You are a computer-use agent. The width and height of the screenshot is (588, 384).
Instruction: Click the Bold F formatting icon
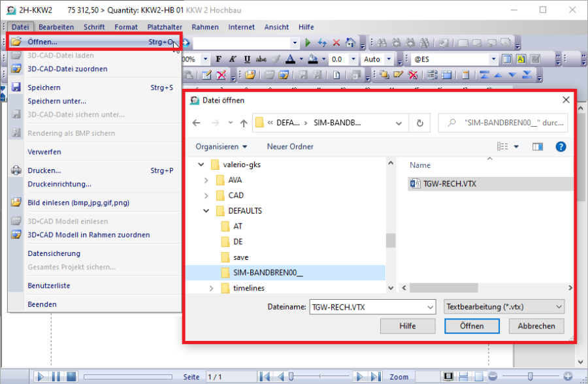click(x=219, y=59)
